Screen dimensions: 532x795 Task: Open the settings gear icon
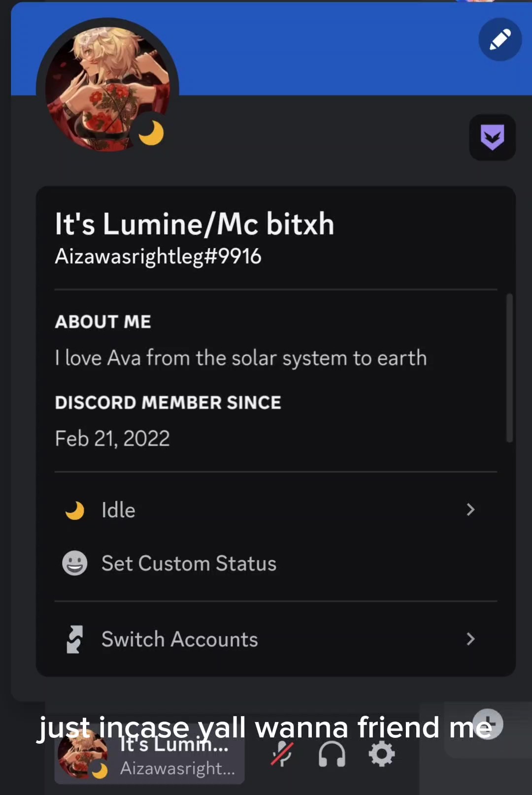pyautogui.click(x=382, y=754)
